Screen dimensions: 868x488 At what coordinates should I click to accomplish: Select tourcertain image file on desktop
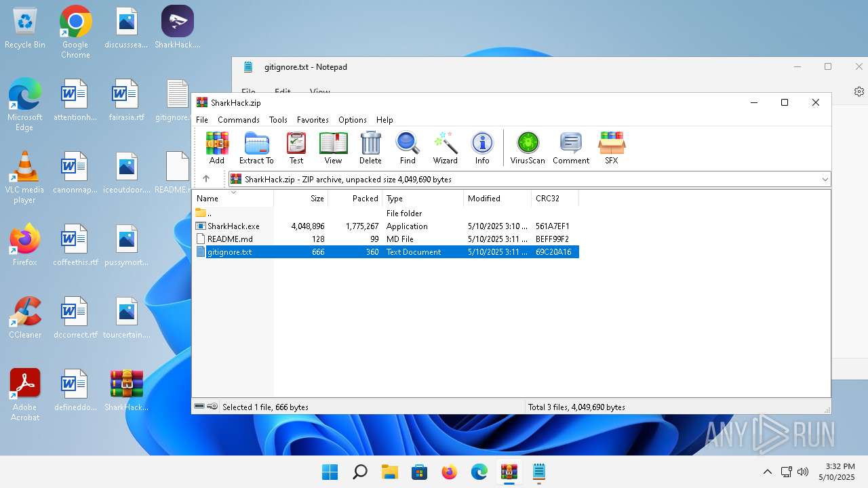click(126, 317)
